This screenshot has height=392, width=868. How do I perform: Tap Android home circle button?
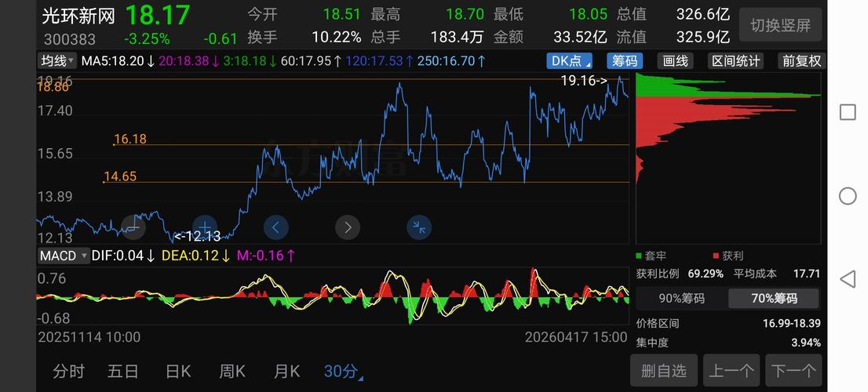[848, 196]
